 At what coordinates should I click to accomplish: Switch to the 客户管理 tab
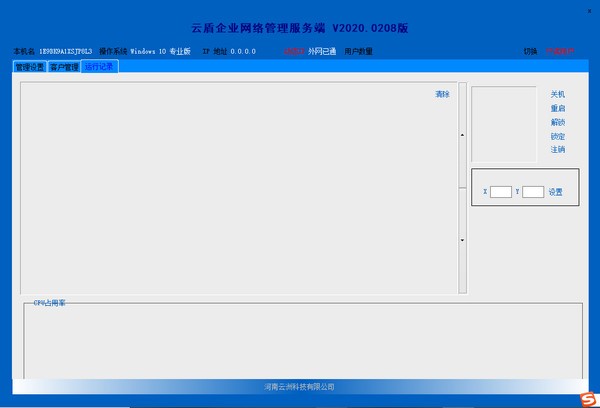64,67
